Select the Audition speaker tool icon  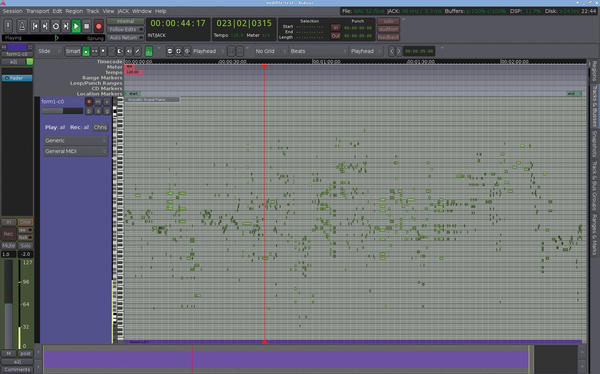click(x=129, y=51)
